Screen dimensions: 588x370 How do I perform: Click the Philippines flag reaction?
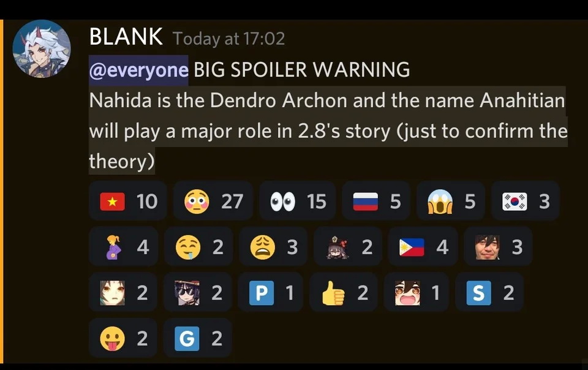[x=423, y=247]
